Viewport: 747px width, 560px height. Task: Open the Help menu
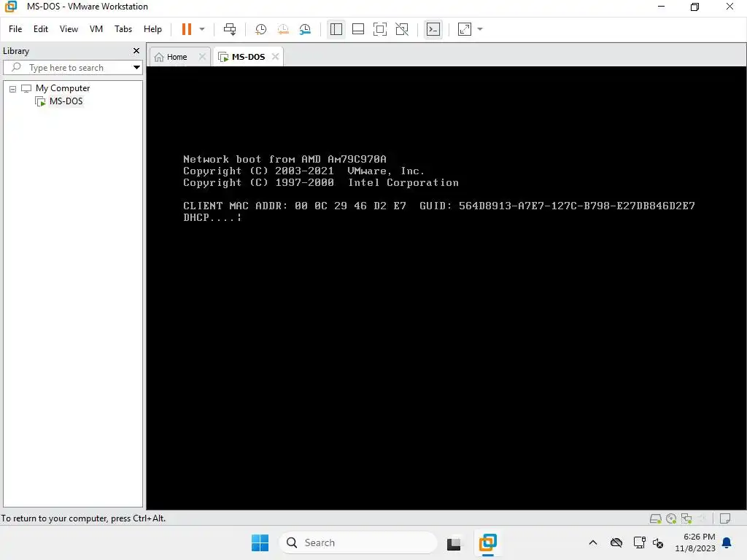pos(152,29)
